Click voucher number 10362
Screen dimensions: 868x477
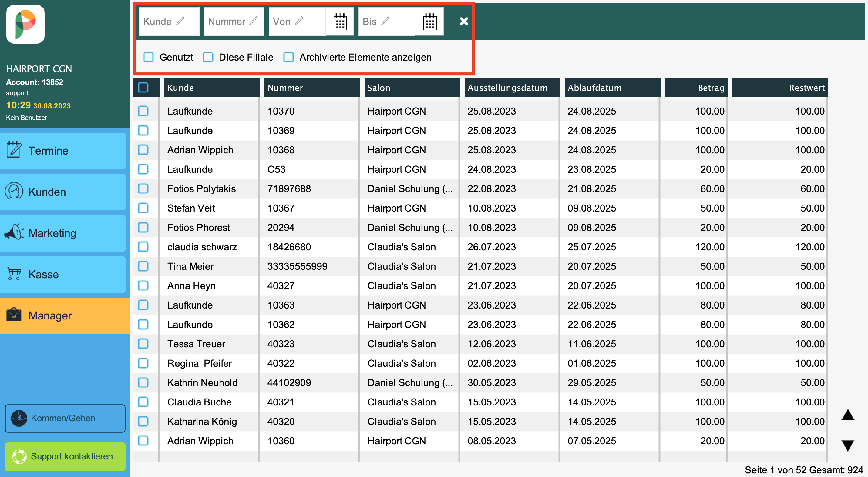coord(281,324)
